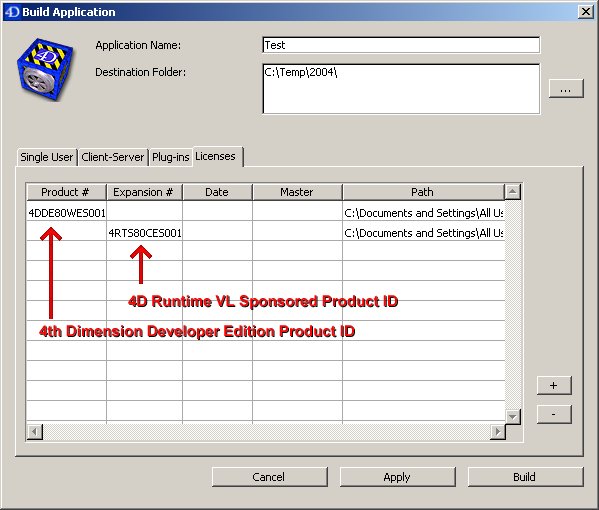Add a license with the + button
The height and width of the screenshot is (510, 599).
tap(554, 385)
